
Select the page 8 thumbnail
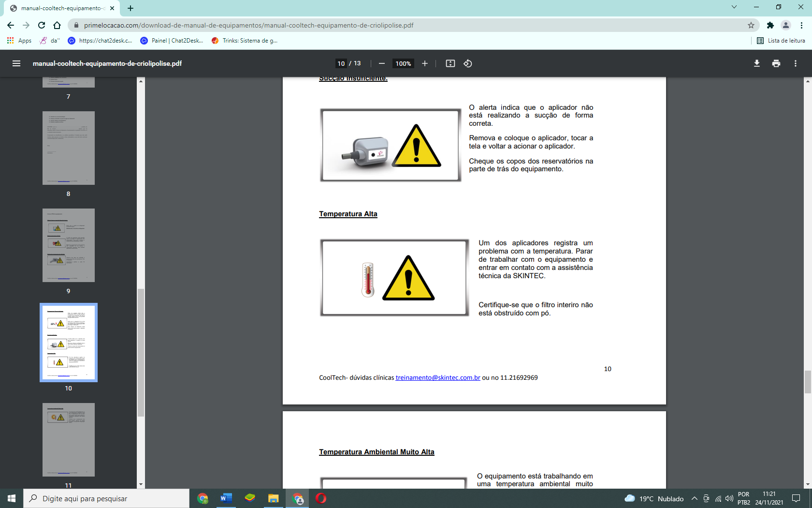click(x=69, y=148)
